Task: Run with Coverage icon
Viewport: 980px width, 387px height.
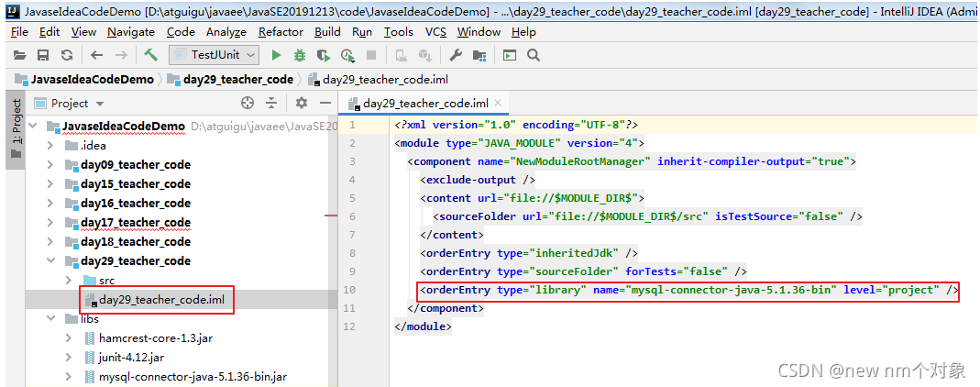Action: (324, 56)
